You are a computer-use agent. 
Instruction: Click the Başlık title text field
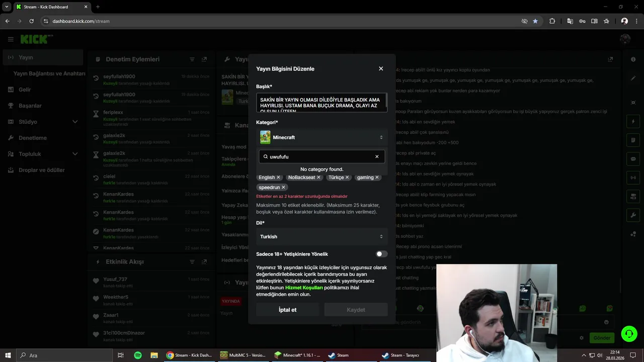321,103
